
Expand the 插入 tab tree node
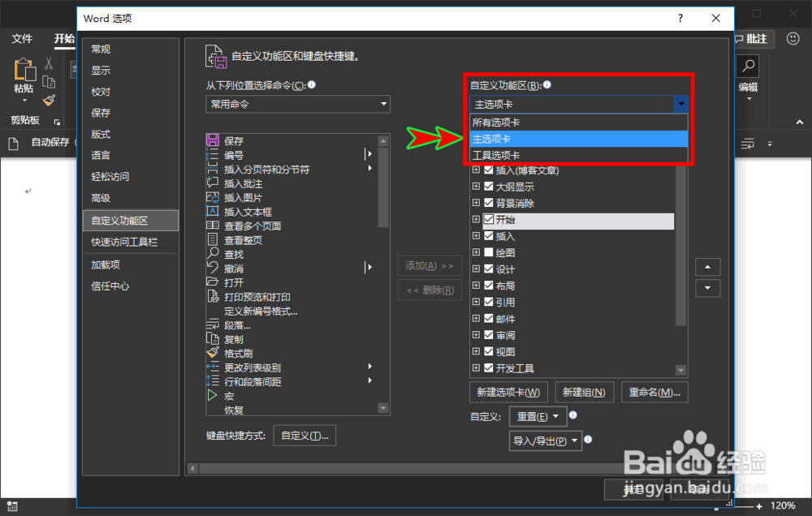(475, 235)
